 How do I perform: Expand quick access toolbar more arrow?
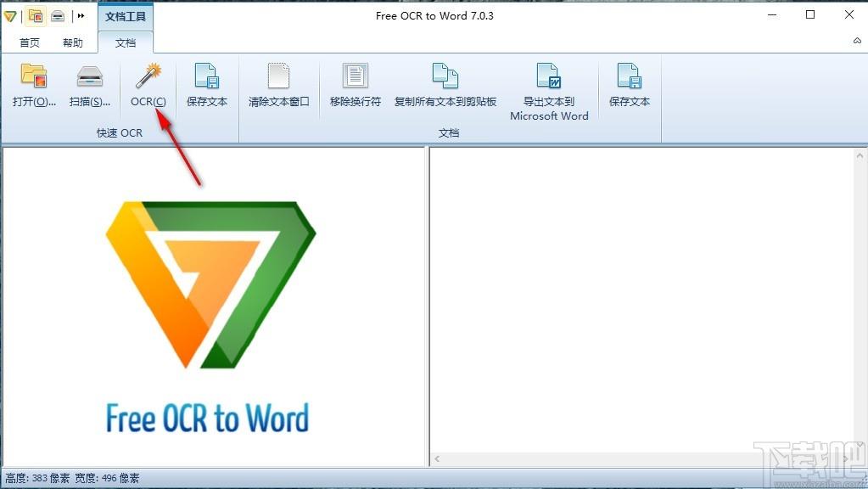click(x=81, y=16)
